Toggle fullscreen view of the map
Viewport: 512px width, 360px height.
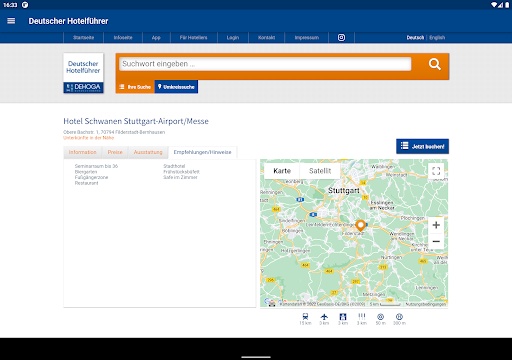point(436,171)
